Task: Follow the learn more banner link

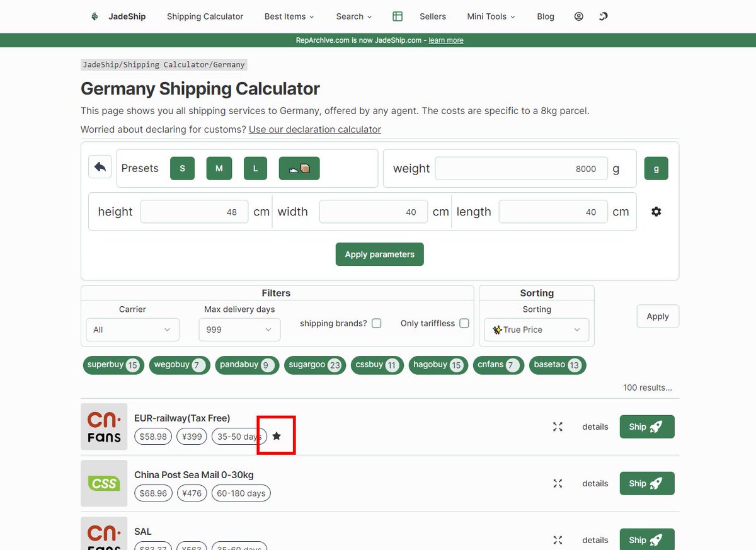Action: click(446, 40)
